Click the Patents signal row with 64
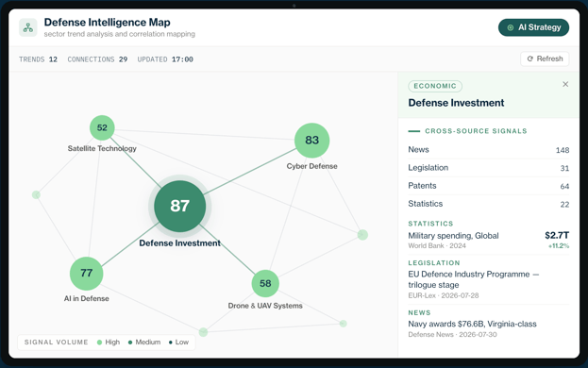Screen dimensions: 588x368 [489, 186]
